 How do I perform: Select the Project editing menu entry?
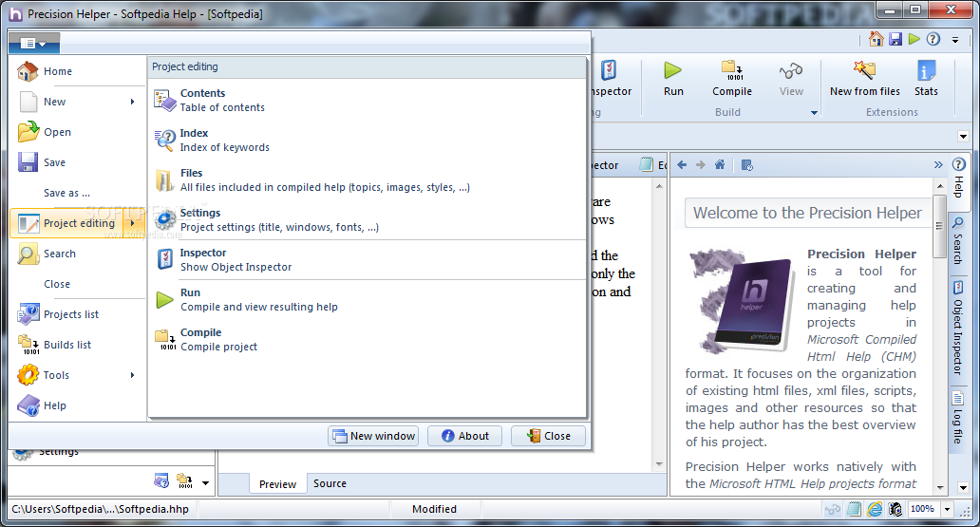pos(78,223)
